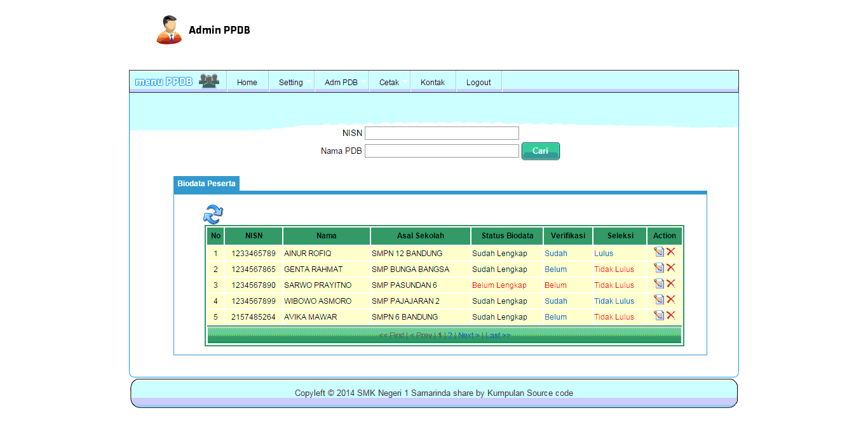
Task: Click the menu PPDB logo text
Action: (164, 81)
